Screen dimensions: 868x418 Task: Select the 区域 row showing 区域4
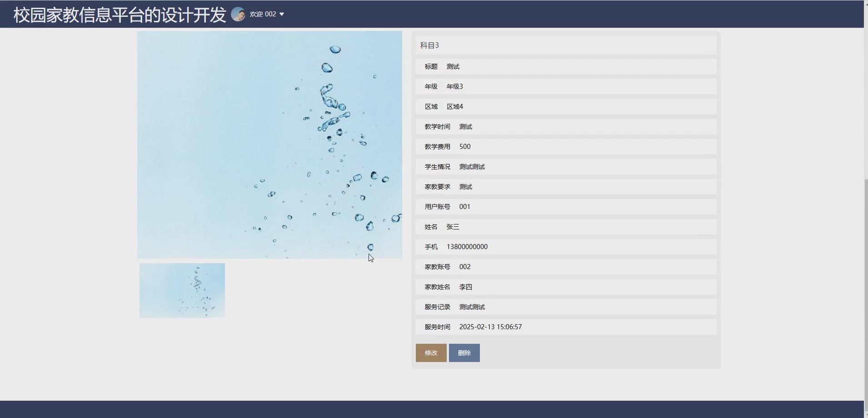pyautogui.click(x=565, y=106)
